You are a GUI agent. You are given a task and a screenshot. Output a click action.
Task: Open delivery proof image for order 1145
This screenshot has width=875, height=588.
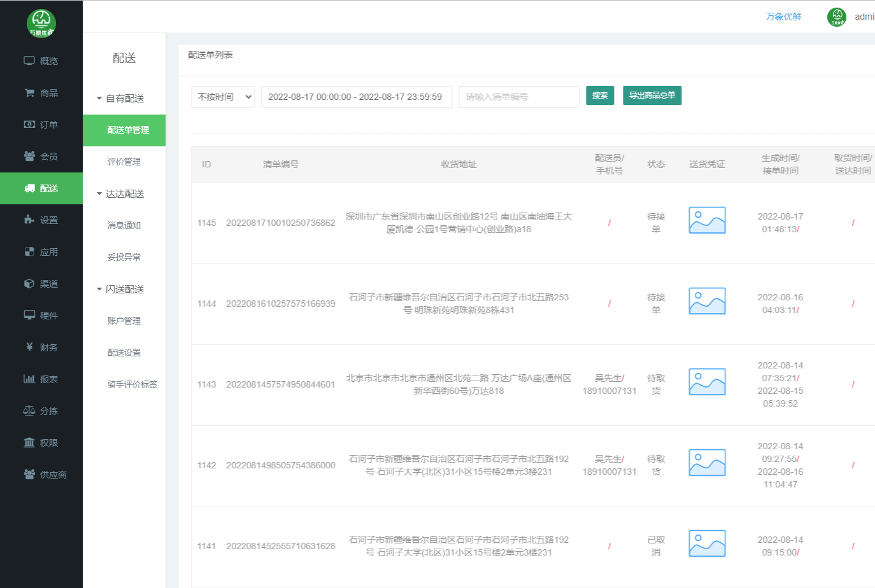(707, 220)
